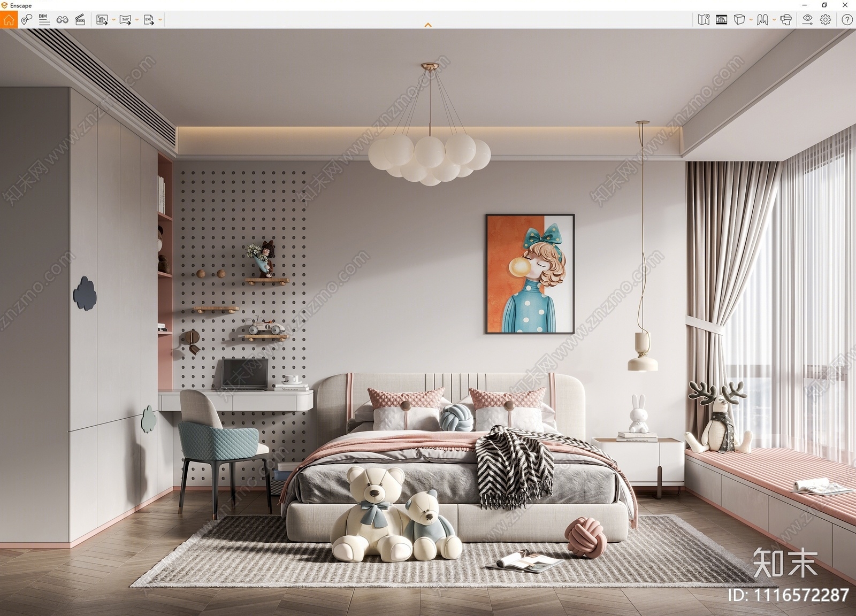Enable Virtual Reality headset mode
856x616 pixels.
coord(786,20)
